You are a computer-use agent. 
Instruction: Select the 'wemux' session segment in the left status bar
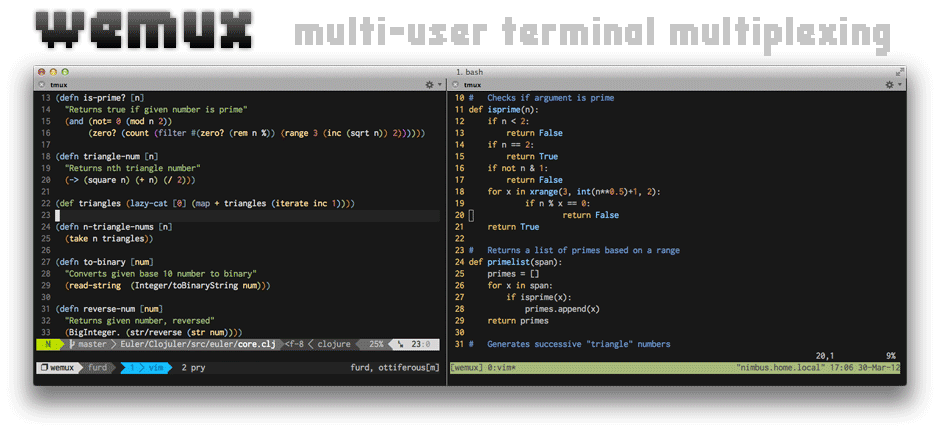pyautogui.click(x=58, y=368)
